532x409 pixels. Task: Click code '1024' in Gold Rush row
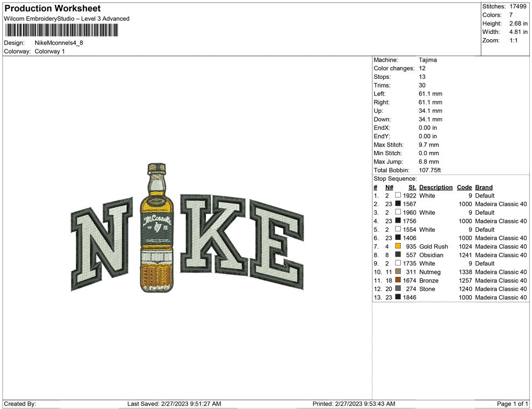click(465, 246)
